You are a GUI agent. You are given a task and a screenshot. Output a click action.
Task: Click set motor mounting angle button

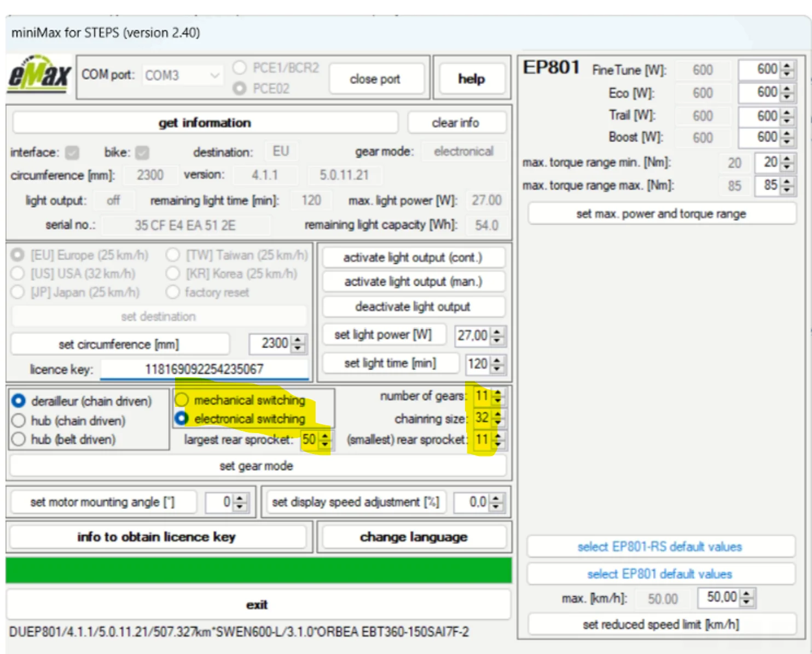[103, 502]
